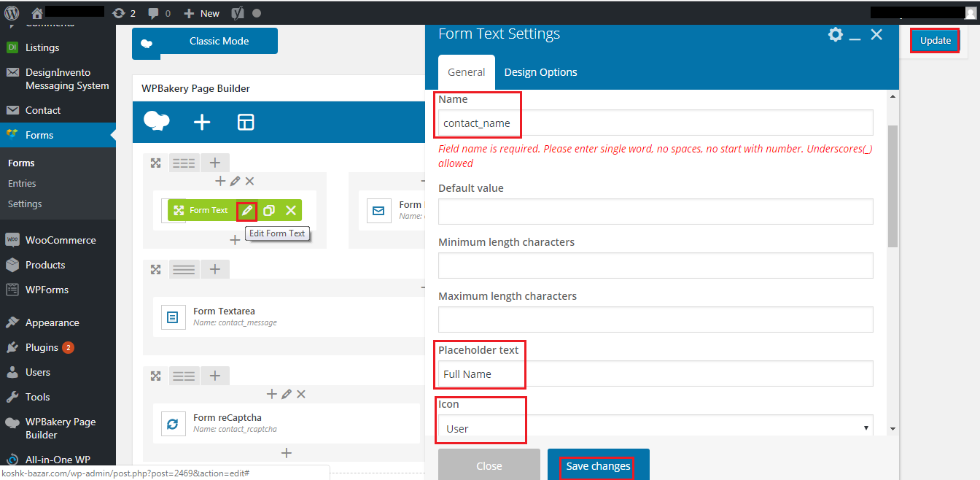This screenshot has height=480, width=980.
Task: Open the gear settings in Form Text Settings
Action: click(836, 34)
